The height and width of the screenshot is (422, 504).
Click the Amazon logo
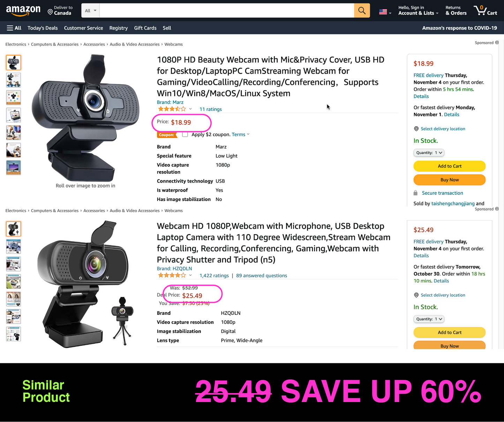(23, 11)
